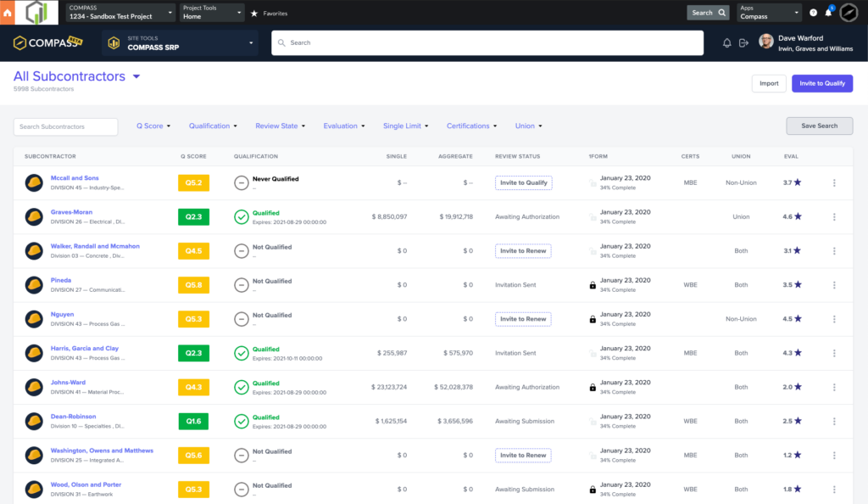Open the Evaluation filter
The height and width of the screenshot is (504, 868).
click(344, 126)
